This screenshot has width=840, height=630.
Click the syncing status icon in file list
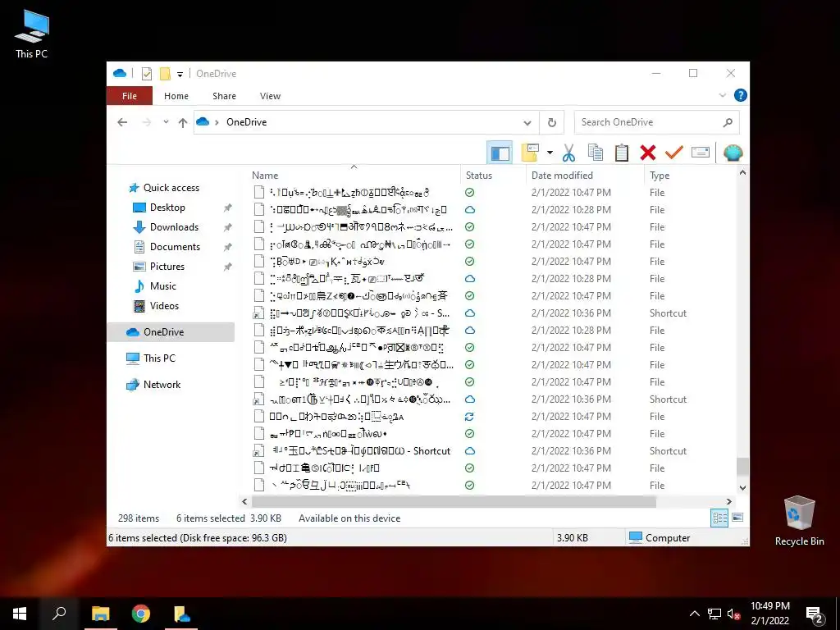pos(470,417)
